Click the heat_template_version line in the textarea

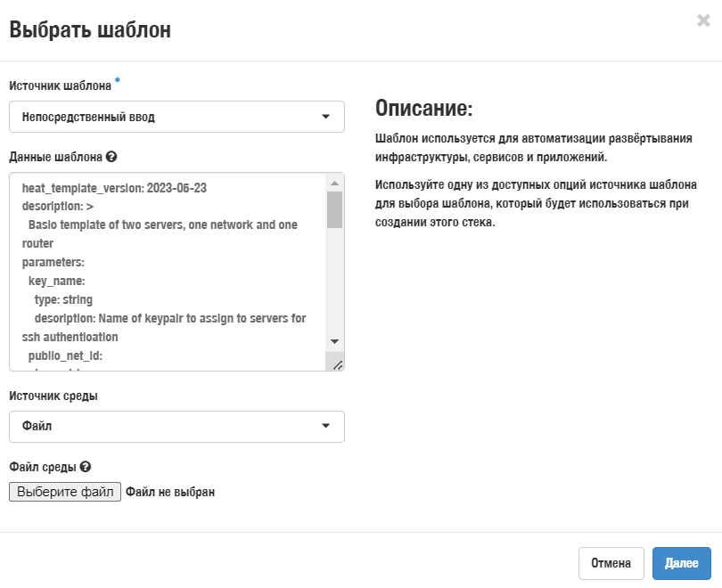click(114, 188)
